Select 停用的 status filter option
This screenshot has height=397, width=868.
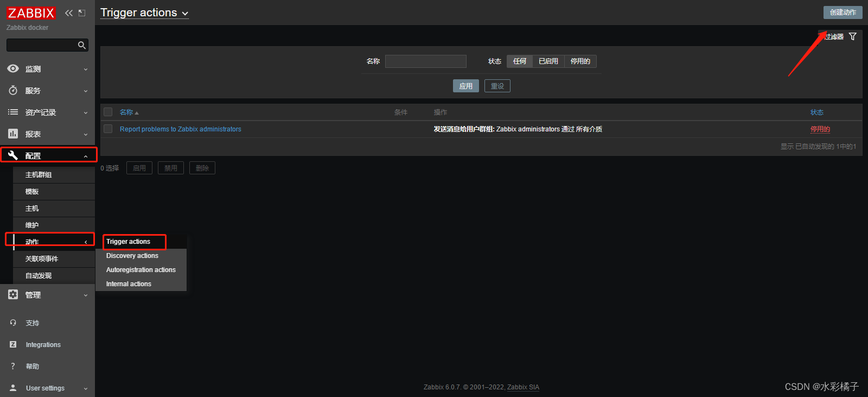(x=580, y=61)
